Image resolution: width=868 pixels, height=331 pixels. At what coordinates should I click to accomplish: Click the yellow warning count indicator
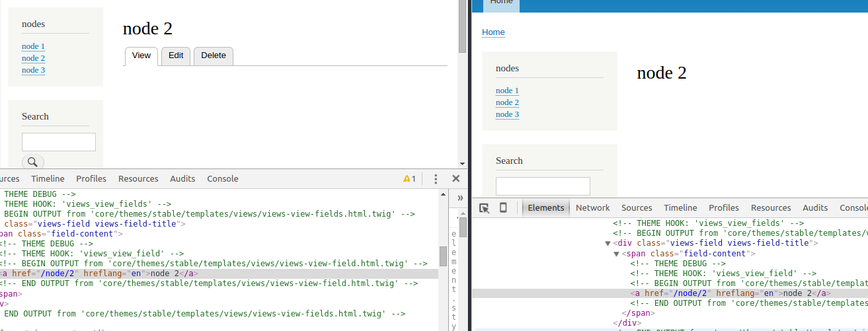pos(409,179)
